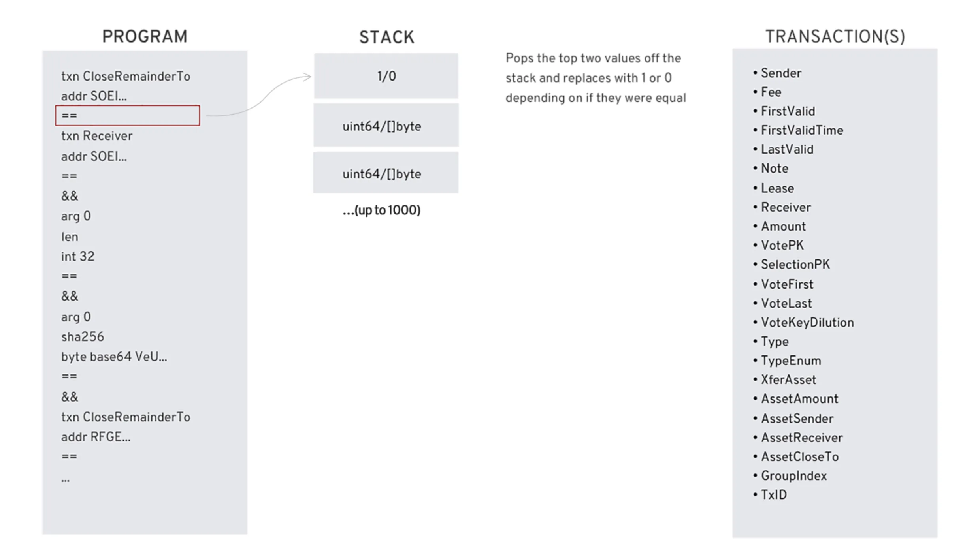Click the 'byte base64 VeU...' line
The image size is (980, 556).
click(x=114, y=357)
